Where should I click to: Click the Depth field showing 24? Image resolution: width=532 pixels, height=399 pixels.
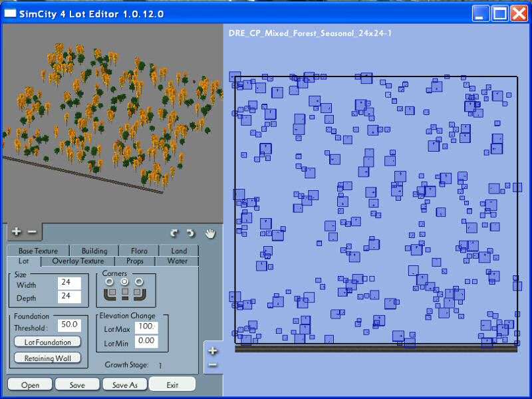coord(69,297)
